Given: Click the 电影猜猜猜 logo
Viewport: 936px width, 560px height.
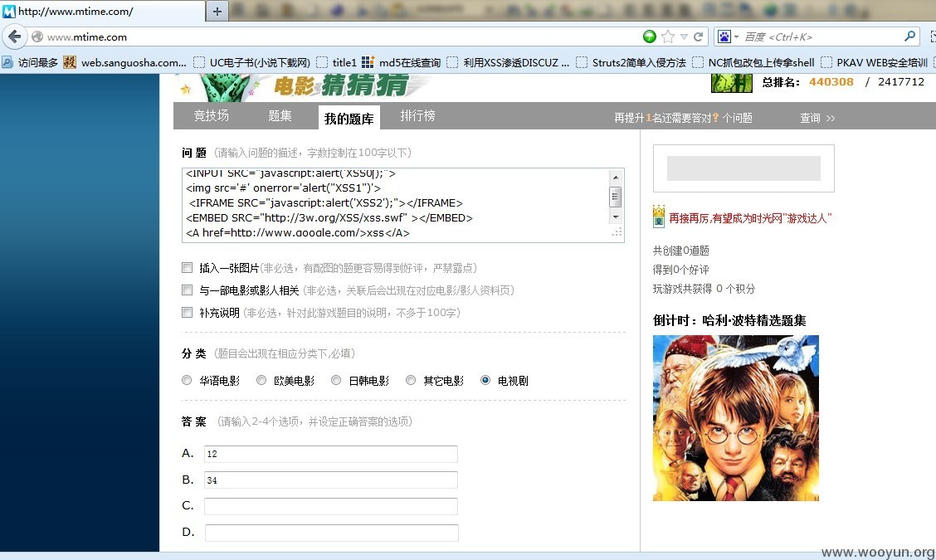Looking at the screenshot, I should click(340, 86).
